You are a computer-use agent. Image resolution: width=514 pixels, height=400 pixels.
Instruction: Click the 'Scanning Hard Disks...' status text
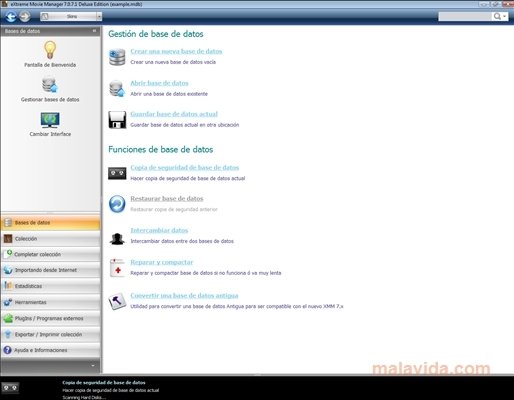coord(84,397)
